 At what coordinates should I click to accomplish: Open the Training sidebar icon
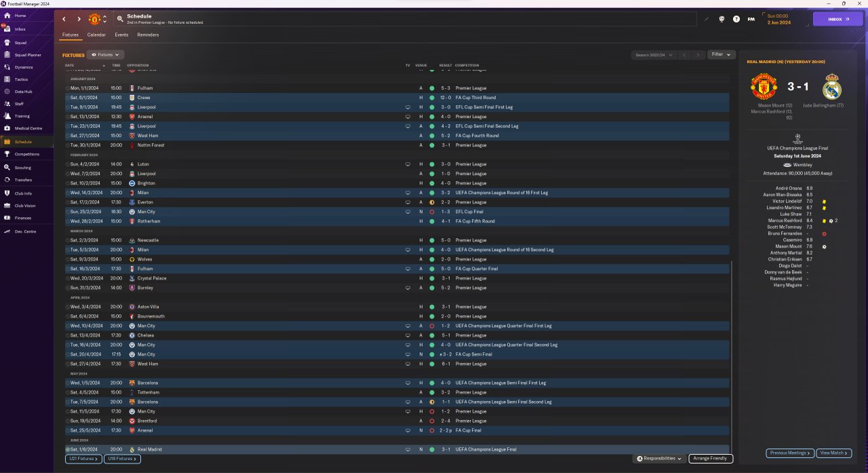point(7,116)
